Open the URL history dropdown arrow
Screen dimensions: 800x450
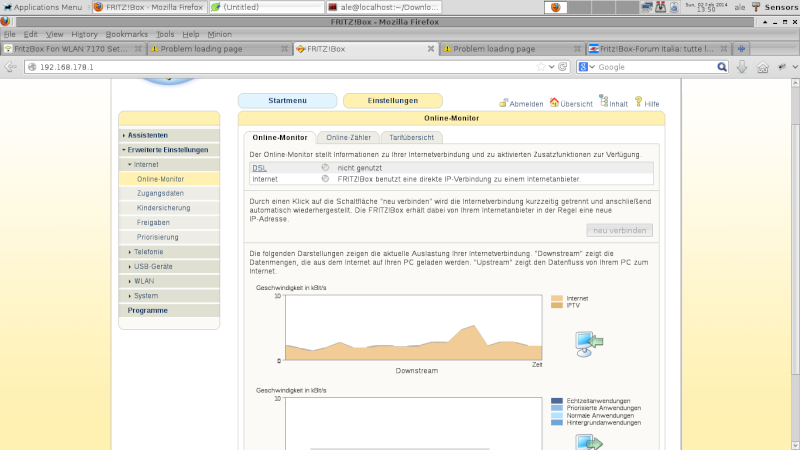552,67
